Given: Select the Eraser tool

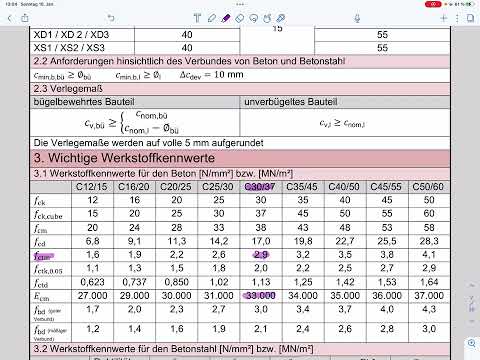Looking at the screenshot, I should (240, 18).
